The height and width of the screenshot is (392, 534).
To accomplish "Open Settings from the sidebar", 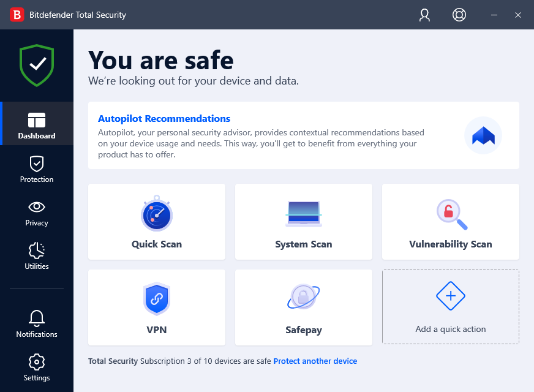I will 37,367.
